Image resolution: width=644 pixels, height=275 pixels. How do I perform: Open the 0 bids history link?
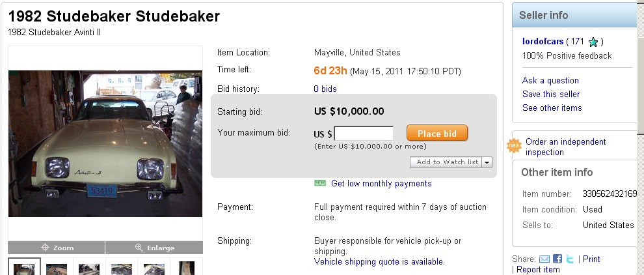click(x=325, y=89)
